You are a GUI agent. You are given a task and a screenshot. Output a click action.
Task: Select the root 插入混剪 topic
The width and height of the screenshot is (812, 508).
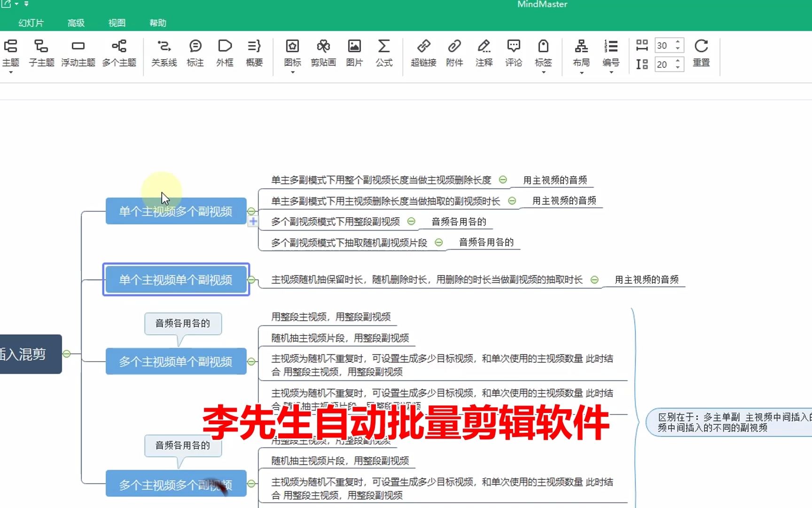click(31, 354)
